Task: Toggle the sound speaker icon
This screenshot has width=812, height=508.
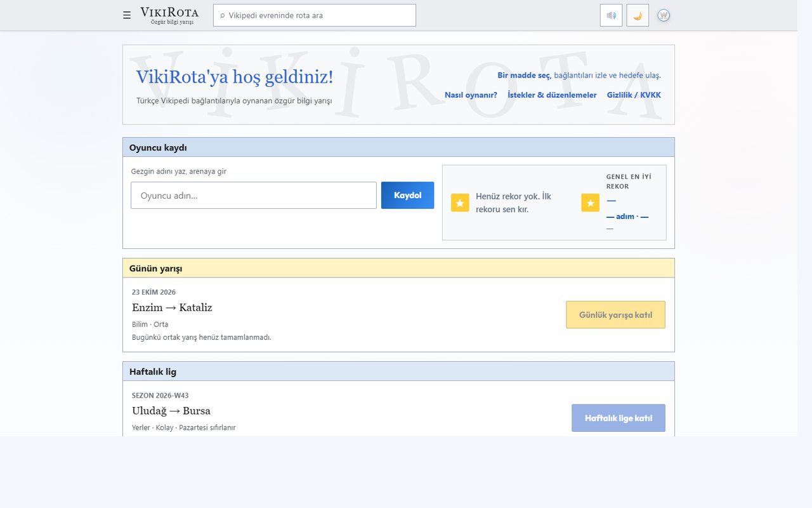Action: pos(611,15)
